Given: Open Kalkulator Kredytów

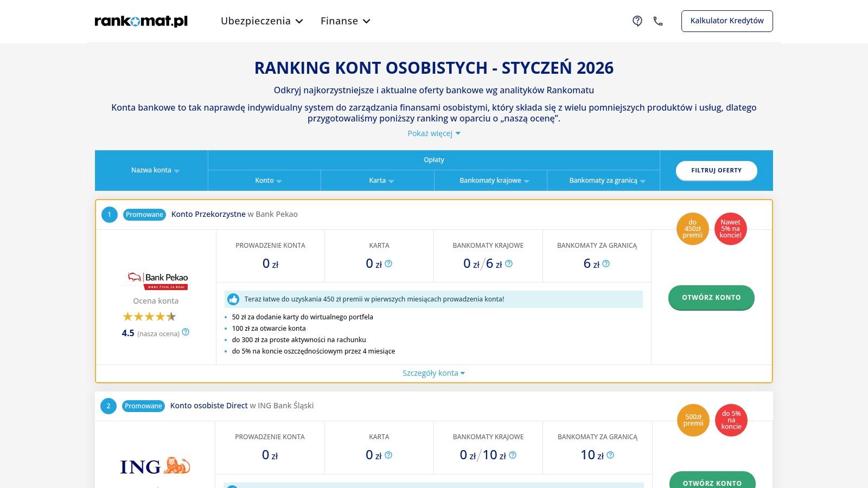Looking at the screenshot, I should 727,21.
